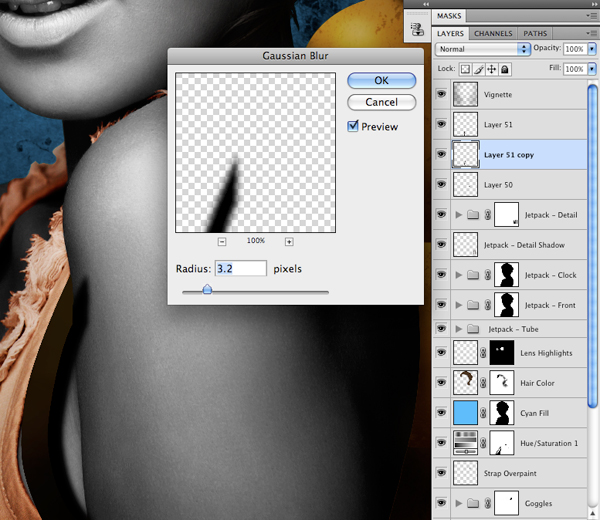The image size is (600, 520).
Task: Toggle the Preview checkbox
Action: [353, 126]
